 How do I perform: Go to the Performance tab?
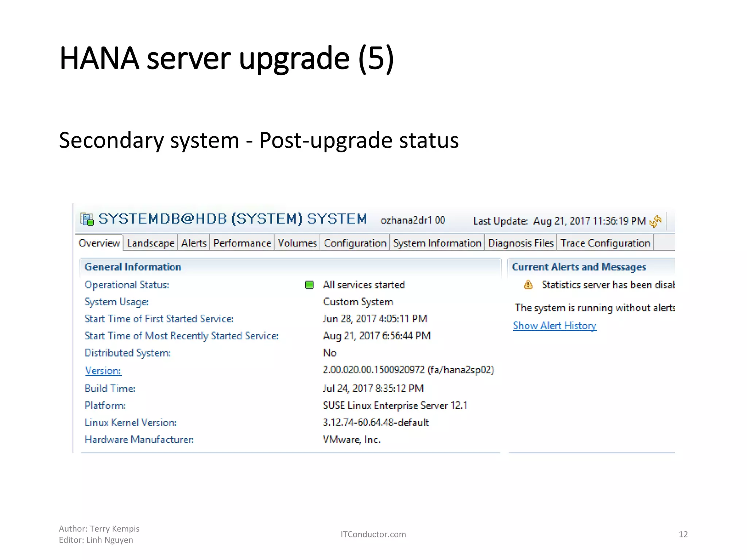click(x=242, y=243)
